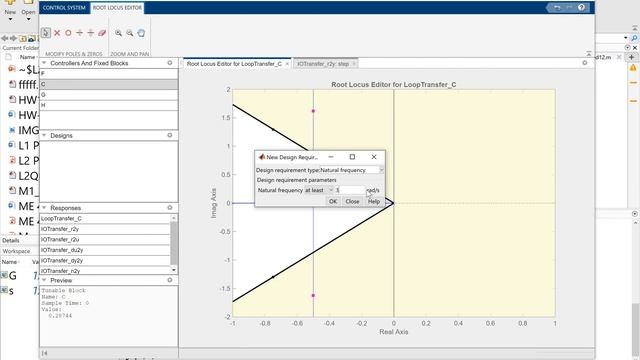The height and width of the screenshot is (360, 640).
Task: Click upper magenta closed-loop pole marker
Action: coord(313,111)
